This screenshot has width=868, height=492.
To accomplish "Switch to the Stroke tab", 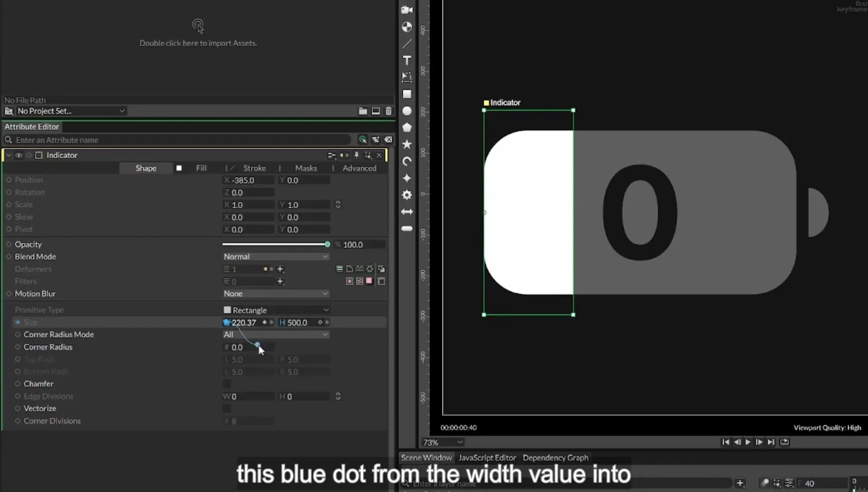I will pos(255,168).
